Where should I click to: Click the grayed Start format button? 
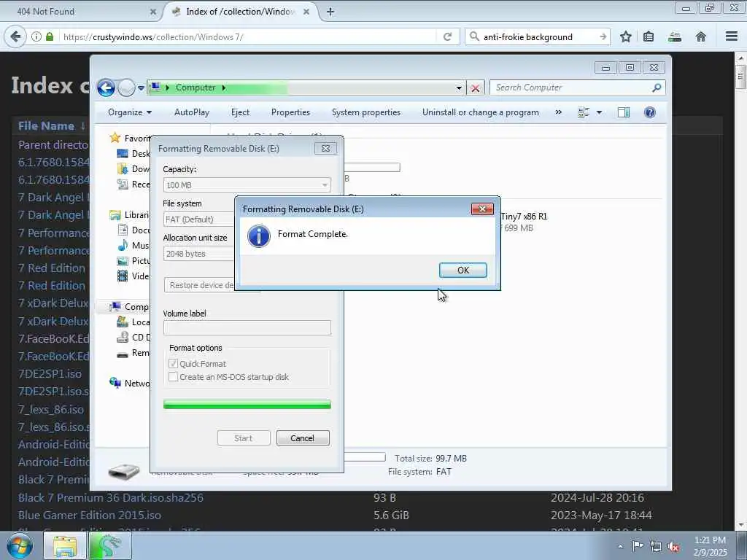(x=244, y=438)
